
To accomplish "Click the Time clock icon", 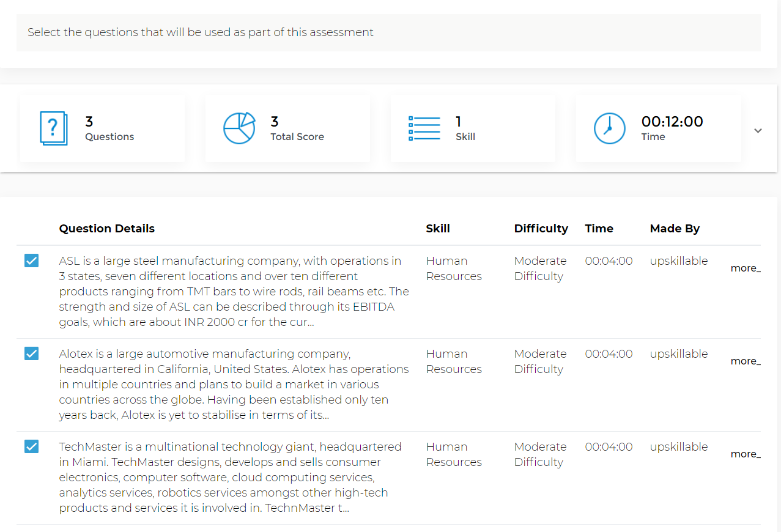I will click(610, 128).
